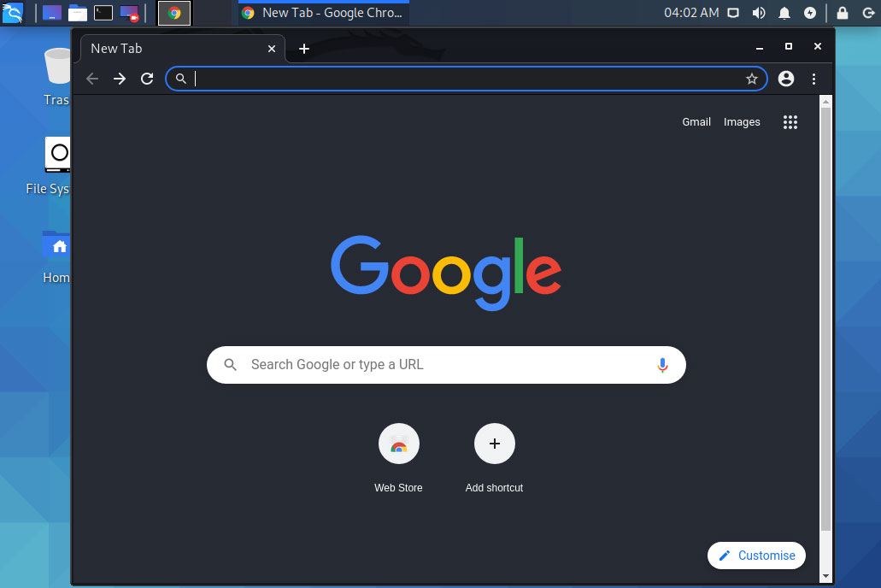Viewport: 881px width, 588px height.
Task: Open Google Images
Action: pos(742,121)
